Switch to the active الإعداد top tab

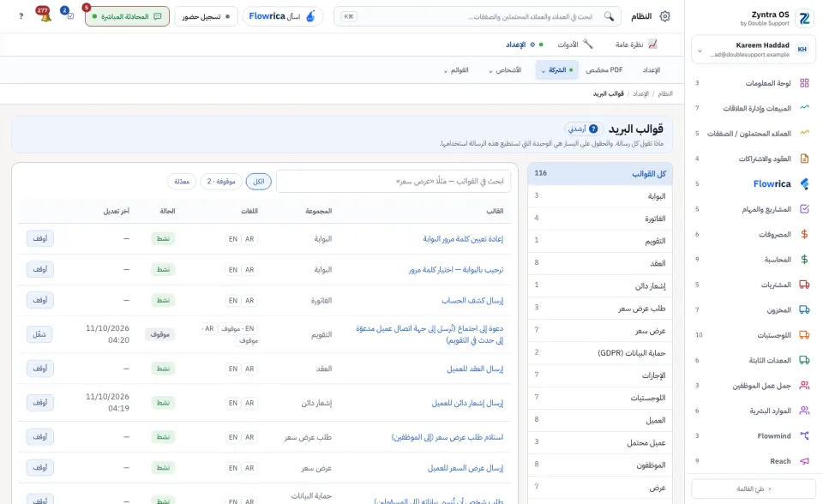point(525,45)
